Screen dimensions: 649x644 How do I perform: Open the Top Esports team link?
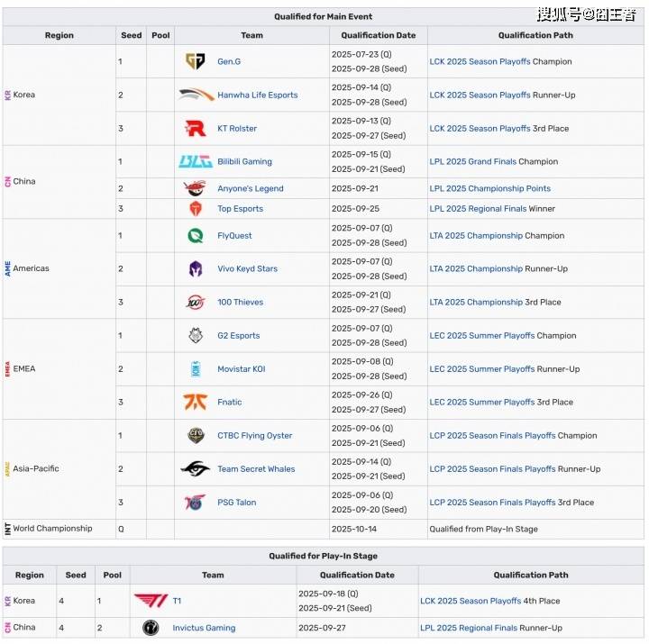pos(240,209)
